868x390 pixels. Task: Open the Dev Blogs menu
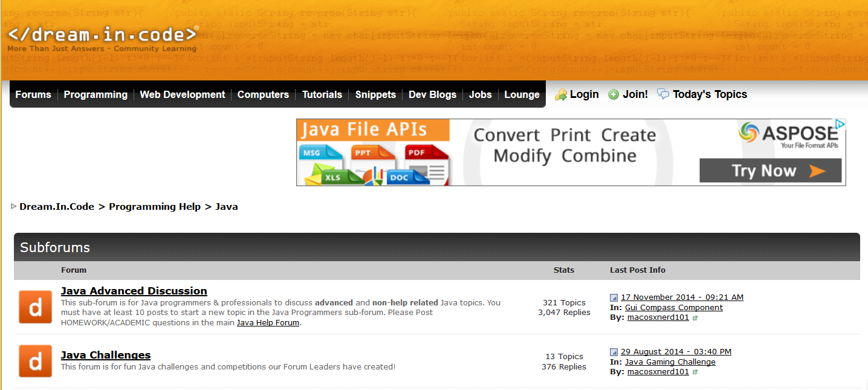click(433, 94)
